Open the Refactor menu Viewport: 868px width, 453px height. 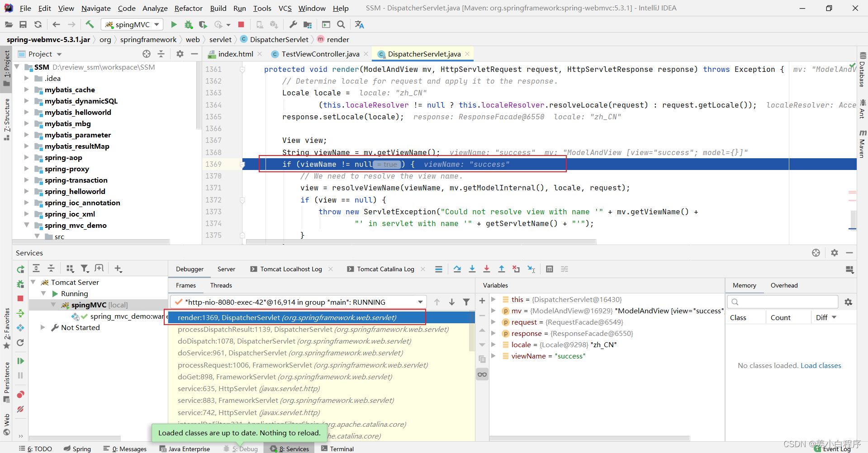coord(188,8)
